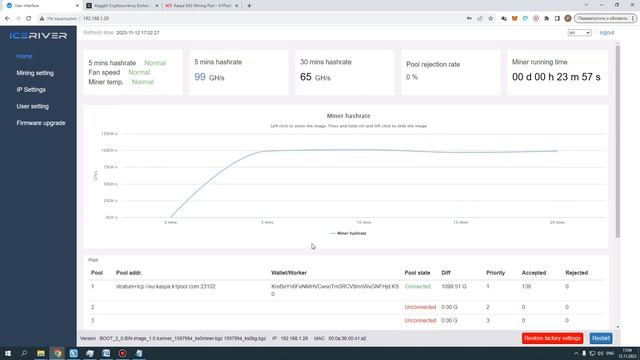Click the Pool rejection rate 0 % value
640x360 pixels.
coord(412,77)
